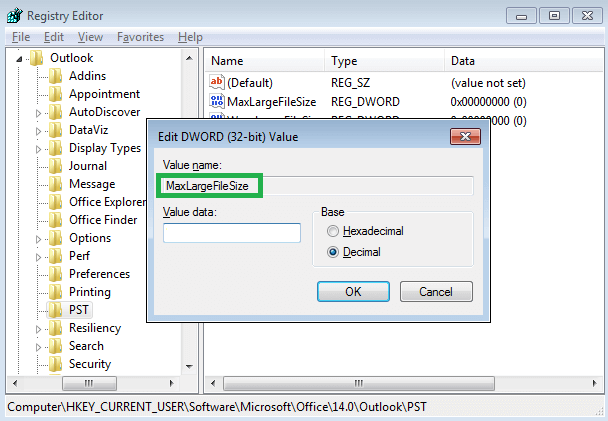608x421 pixels.
Task: Click the values pane scroll left arrow
Action: [212, 383]
